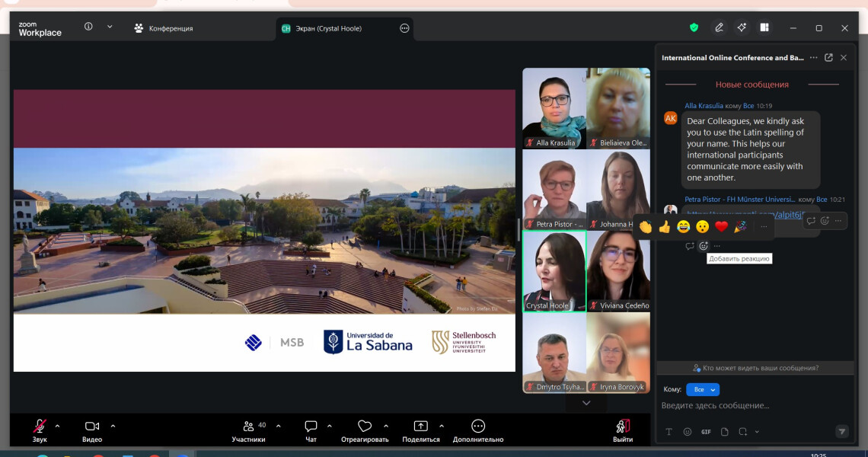Viewport: 868px width, 457px height.
Task: Select Dmytro Tsyha... video thumbnail
Action: [554, 353]
